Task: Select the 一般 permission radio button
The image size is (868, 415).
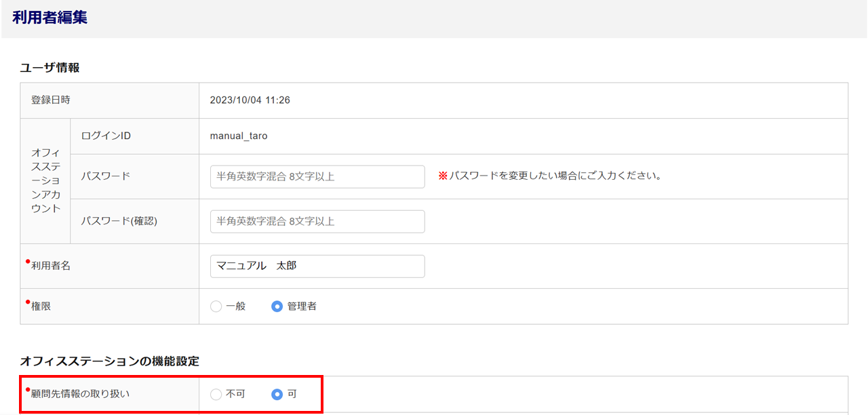Action: coord(216,307)
